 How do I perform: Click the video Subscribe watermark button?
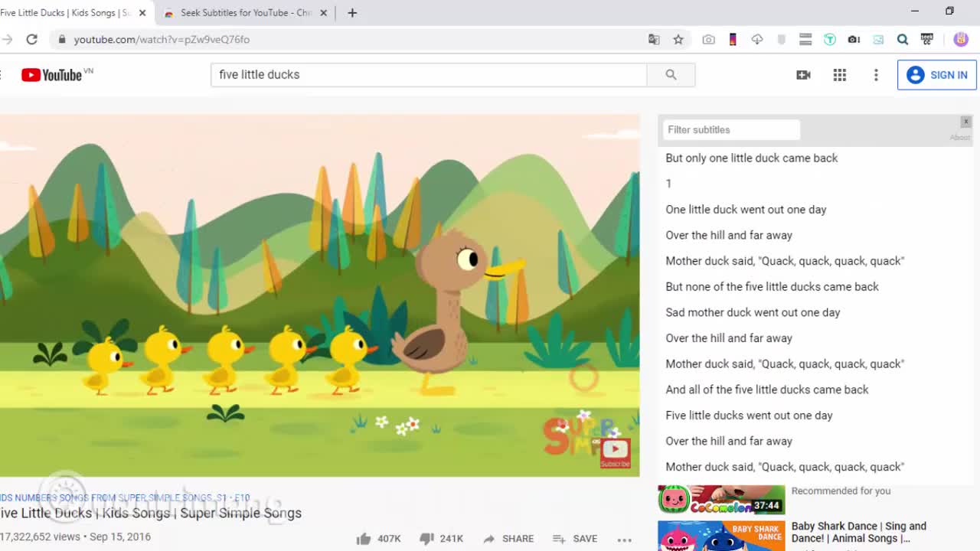point(615,452)
